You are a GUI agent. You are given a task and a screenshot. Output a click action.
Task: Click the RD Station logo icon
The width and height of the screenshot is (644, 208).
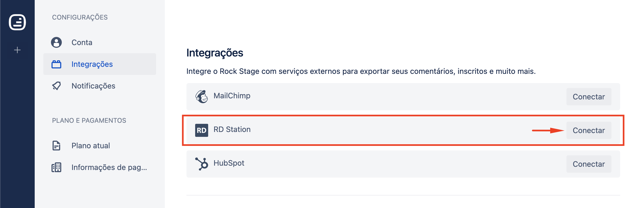click(202, 130)
